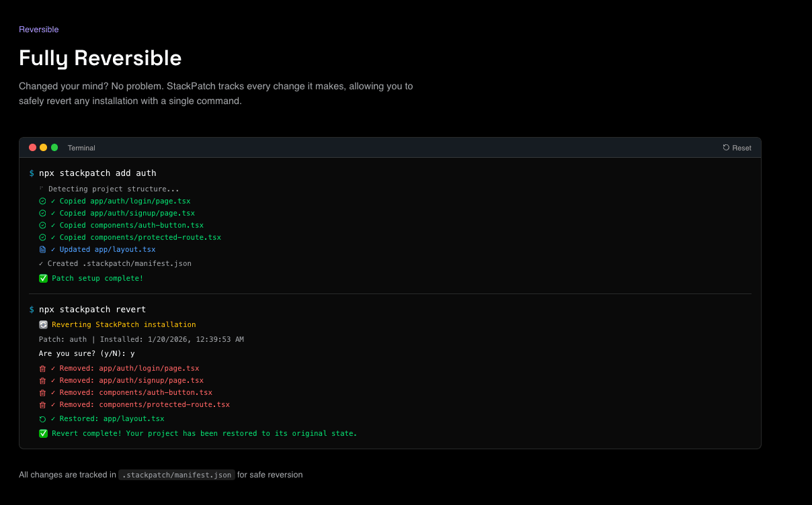Click the trash icon beside components/protected-route.tsx removal

42,404
